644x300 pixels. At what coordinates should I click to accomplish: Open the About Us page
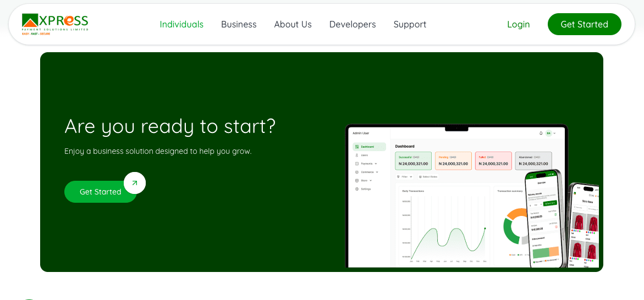[x=293, y=24]
